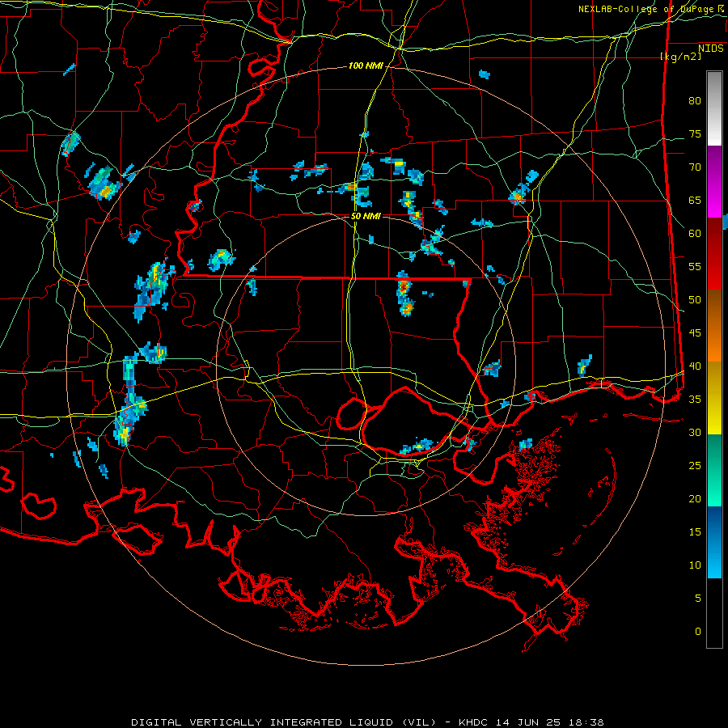The height and width of the screenshot is (728, 728).
Task: Click the 45 value on the VIL scale
Action: coord(695,333)
